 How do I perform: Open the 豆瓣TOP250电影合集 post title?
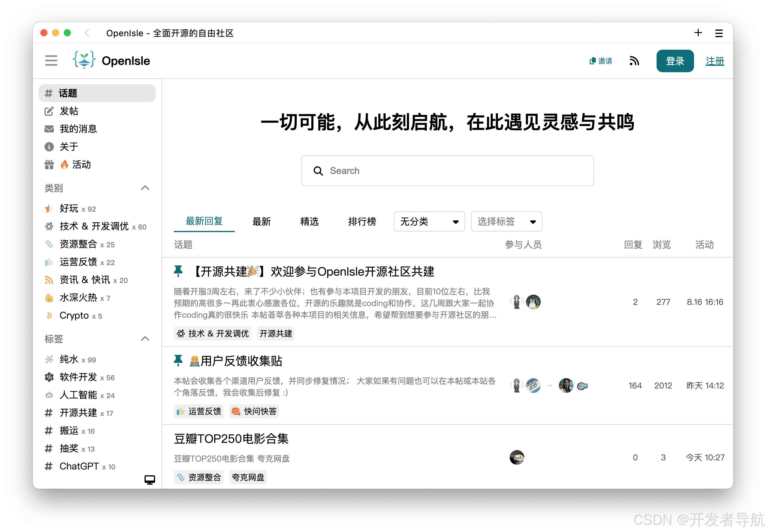click(x=231, y=439)
